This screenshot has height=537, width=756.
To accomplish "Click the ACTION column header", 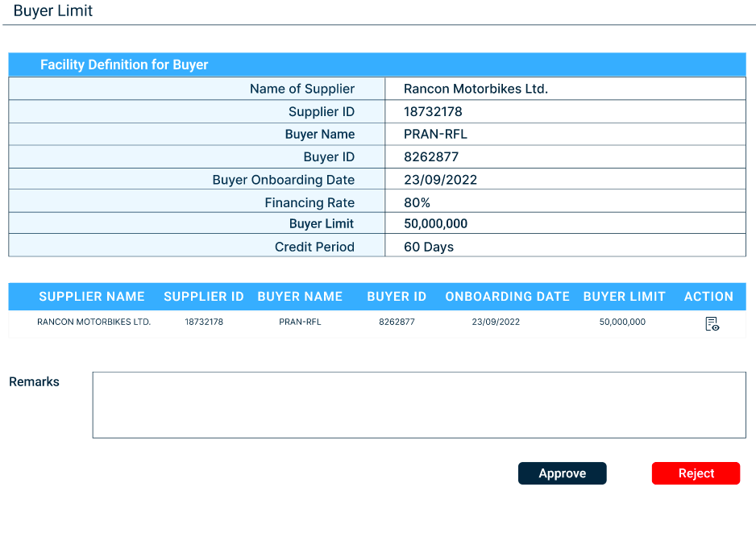I will [x=708, y=297].
